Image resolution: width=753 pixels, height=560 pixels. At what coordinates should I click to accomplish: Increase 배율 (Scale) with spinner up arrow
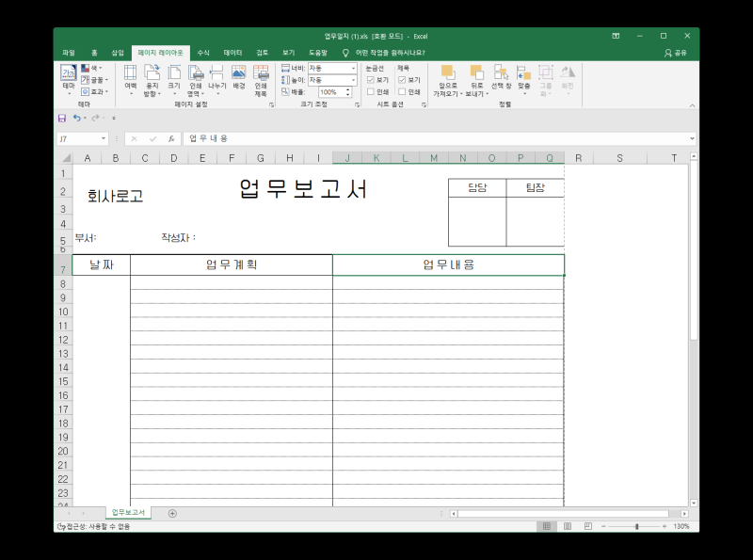[347, 89]
